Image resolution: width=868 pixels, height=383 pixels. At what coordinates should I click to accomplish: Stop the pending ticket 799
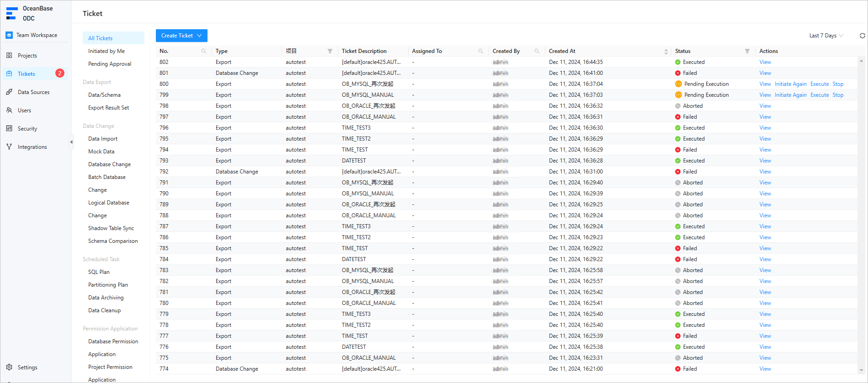pos(838,95)
